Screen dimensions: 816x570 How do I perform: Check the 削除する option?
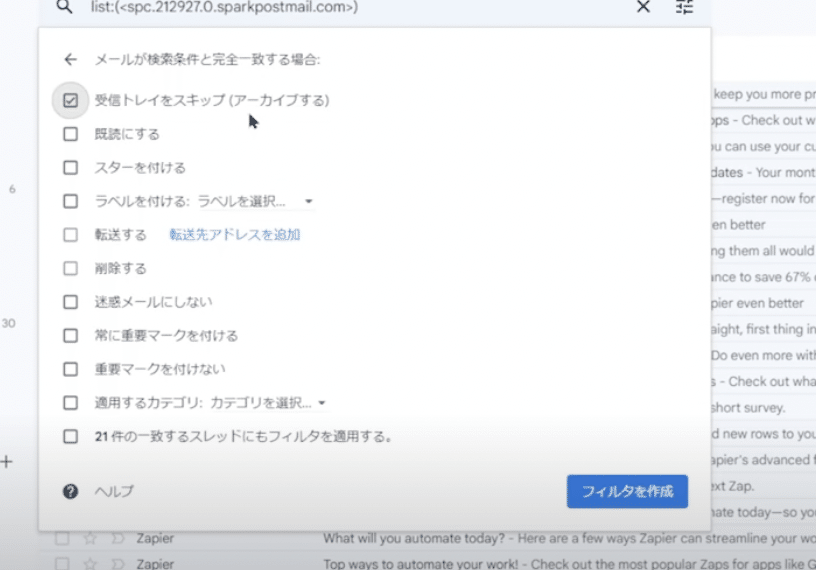[x=70, y=269]
